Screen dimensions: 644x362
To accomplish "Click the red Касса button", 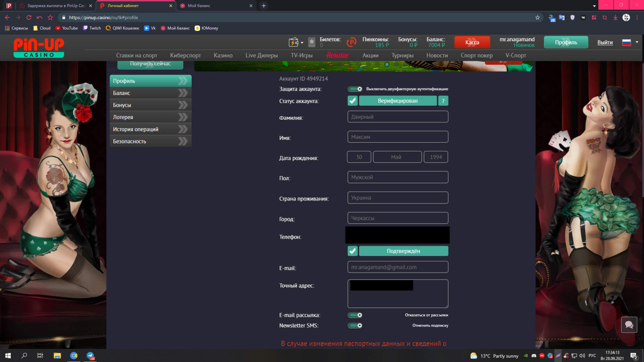I will pos(472,42).
